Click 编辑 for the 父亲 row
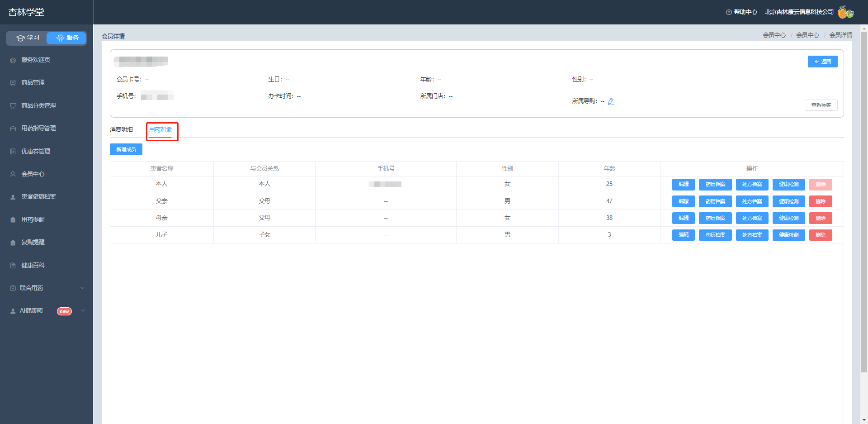Image resolution: width=868 pixels, height=424 pixels. pos(683,201)
